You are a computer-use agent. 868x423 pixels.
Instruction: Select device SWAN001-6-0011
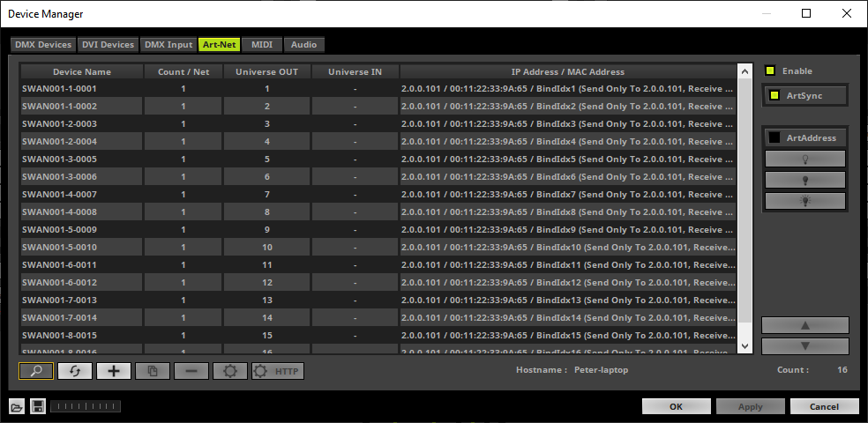click(x=82, y=265)
